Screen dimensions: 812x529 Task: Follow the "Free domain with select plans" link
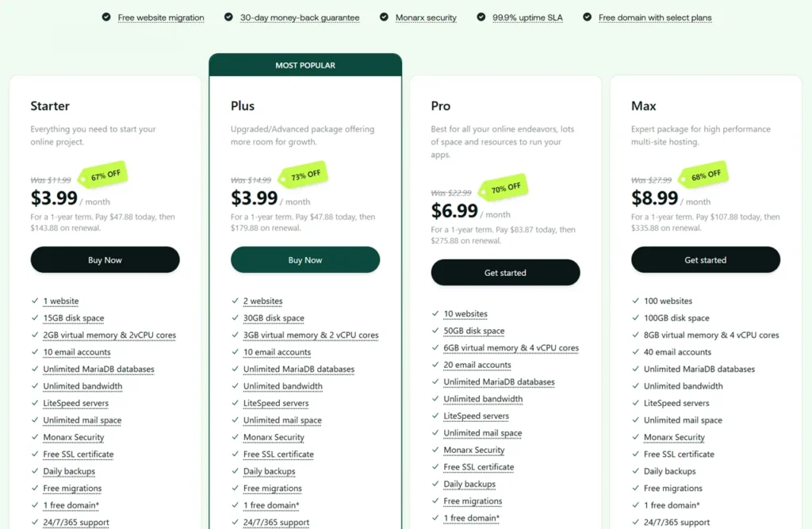(x=654, y=17)
